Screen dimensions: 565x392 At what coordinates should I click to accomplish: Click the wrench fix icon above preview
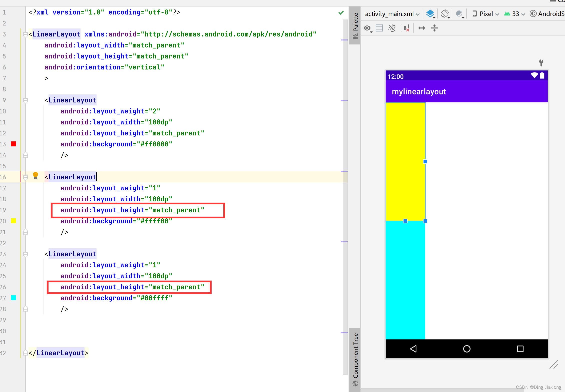[541, 63]
